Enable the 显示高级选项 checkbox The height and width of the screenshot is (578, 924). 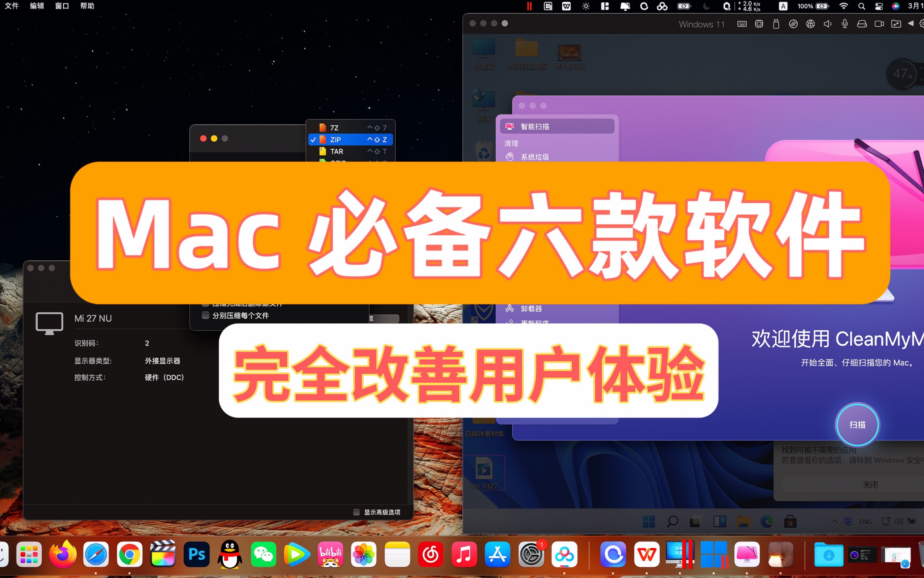[x=356, y=512]
